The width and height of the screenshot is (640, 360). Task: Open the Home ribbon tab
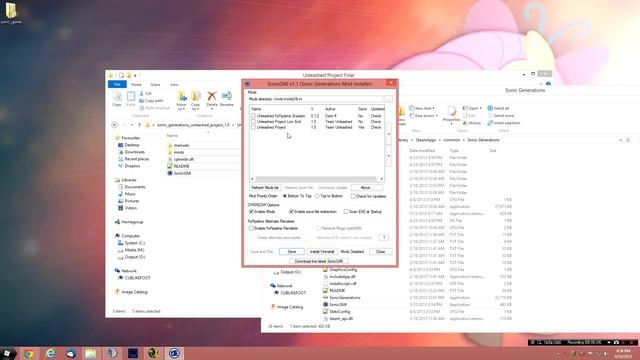(136, 84)
